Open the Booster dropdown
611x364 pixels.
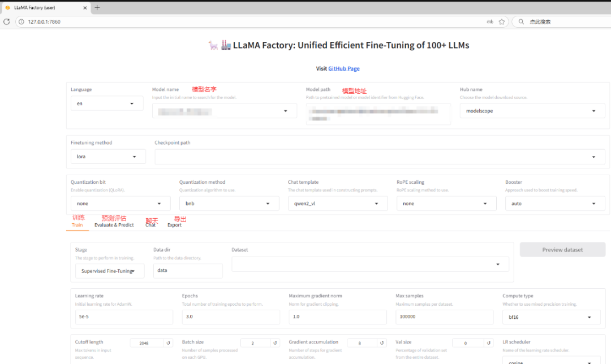point(555,203)
